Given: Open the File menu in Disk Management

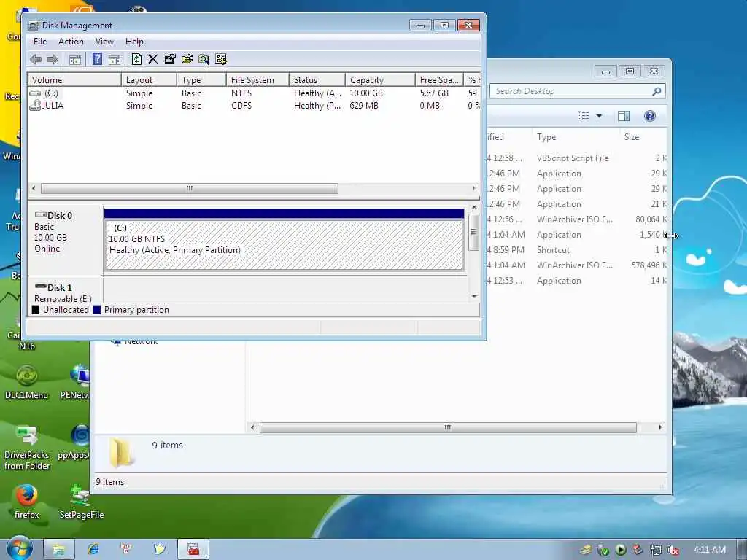Looking at the screenshot, I should click(x=40, y=42).
